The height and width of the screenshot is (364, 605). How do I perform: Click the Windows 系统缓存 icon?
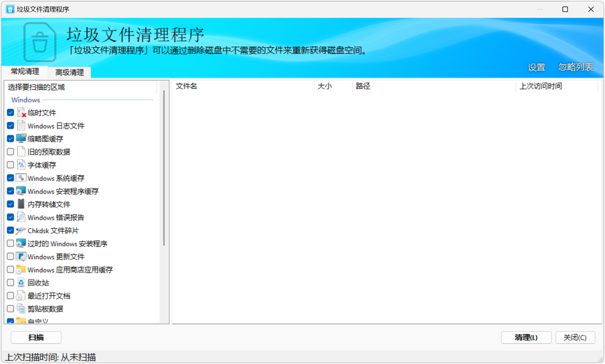point(21,178)
